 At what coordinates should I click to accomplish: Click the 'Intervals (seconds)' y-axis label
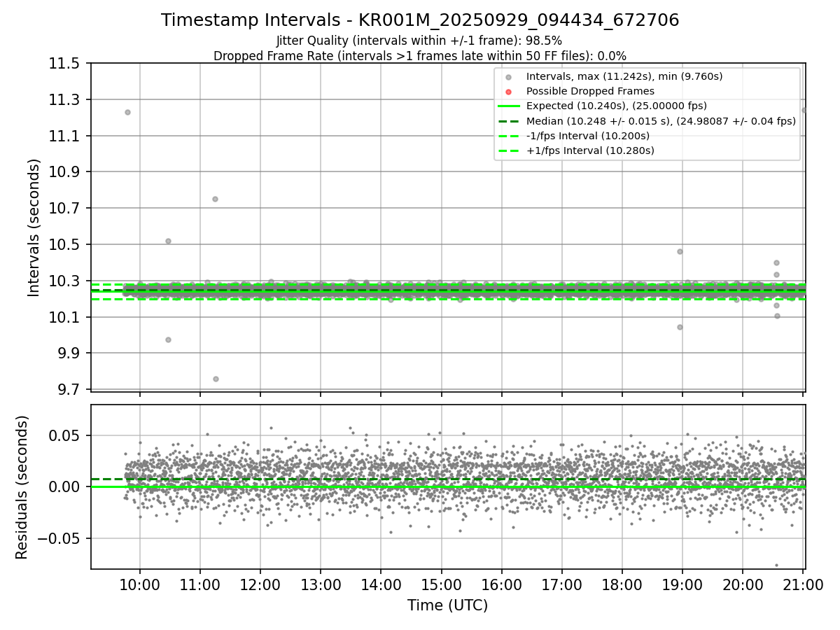point(34,227)
